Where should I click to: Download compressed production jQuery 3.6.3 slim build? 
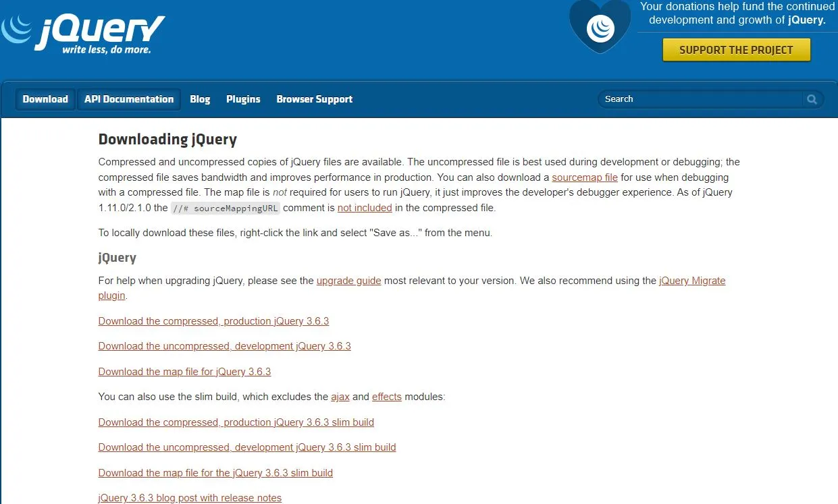click(x=236, y=422)
